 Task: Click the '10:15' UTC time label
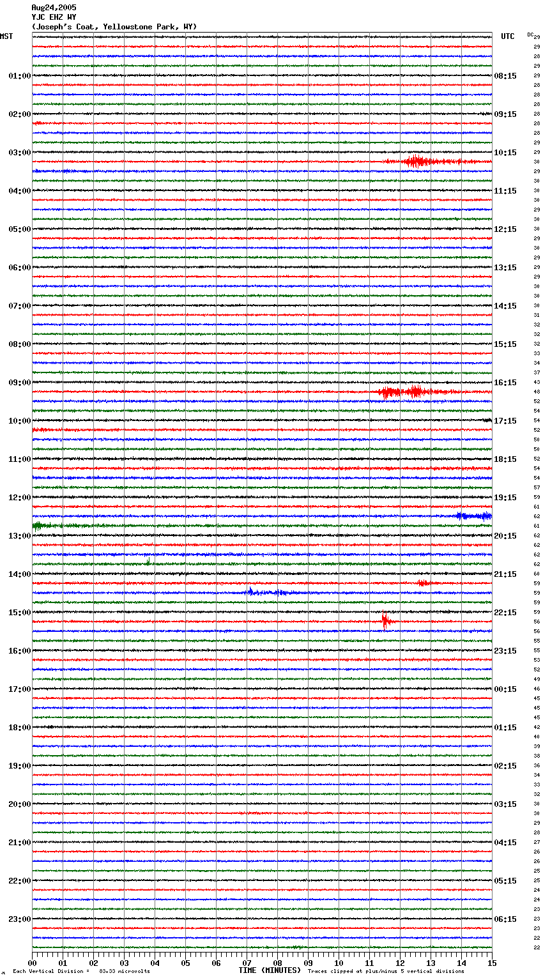click(505, 153)
